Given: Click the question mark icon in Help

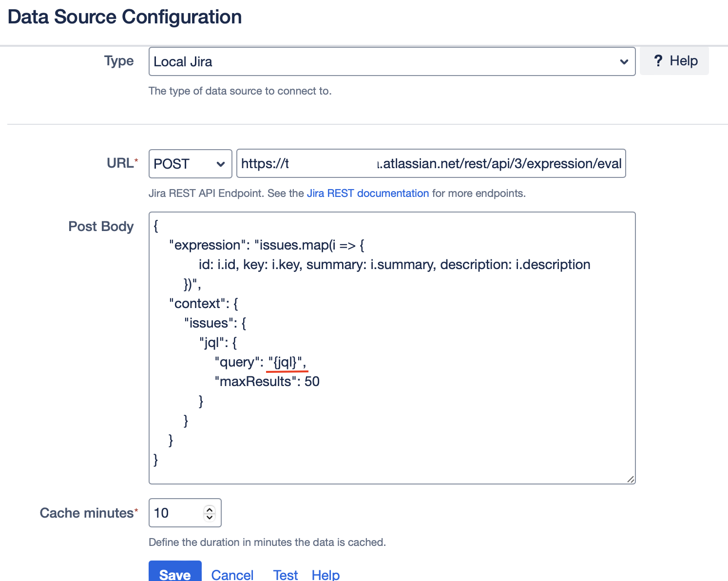Looking at the screenshot, I should [x=659, y=61].
